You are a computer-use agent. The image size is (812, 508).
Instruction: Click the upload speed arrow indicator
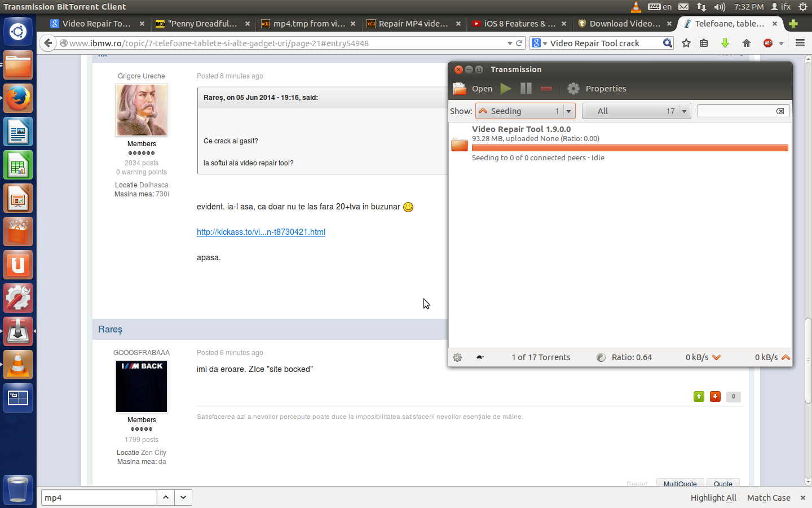785,357
